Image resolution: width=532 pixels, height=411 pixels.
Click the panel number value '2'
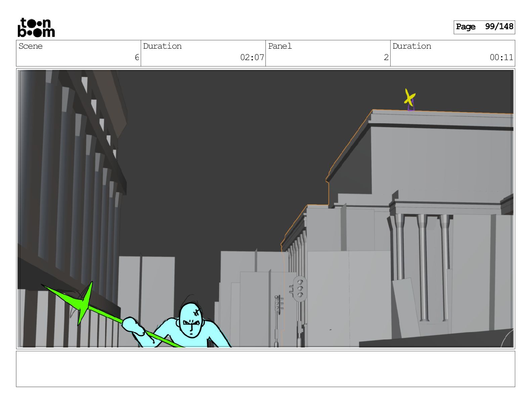coord(386,57)
